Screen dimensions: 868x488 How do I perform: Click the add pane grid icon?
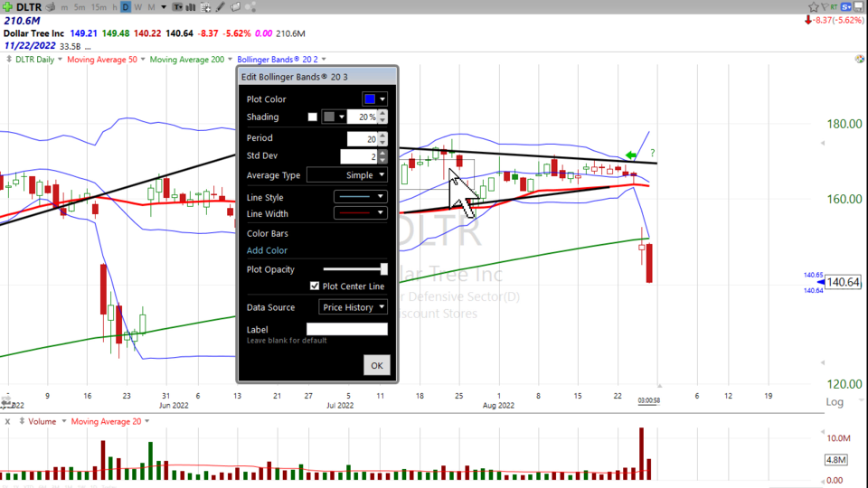tap(205, 7)
